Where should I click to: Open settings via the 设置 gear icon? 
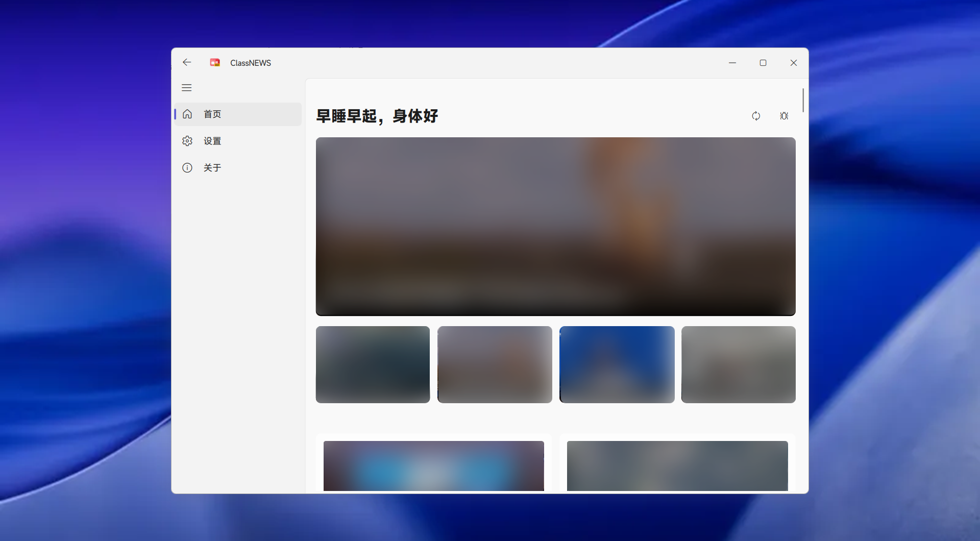(x=187, y=141)
